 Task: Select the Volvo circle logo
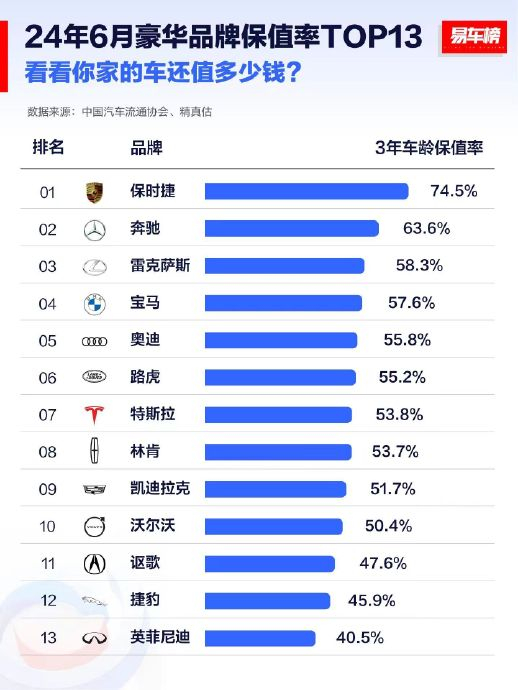95,526
